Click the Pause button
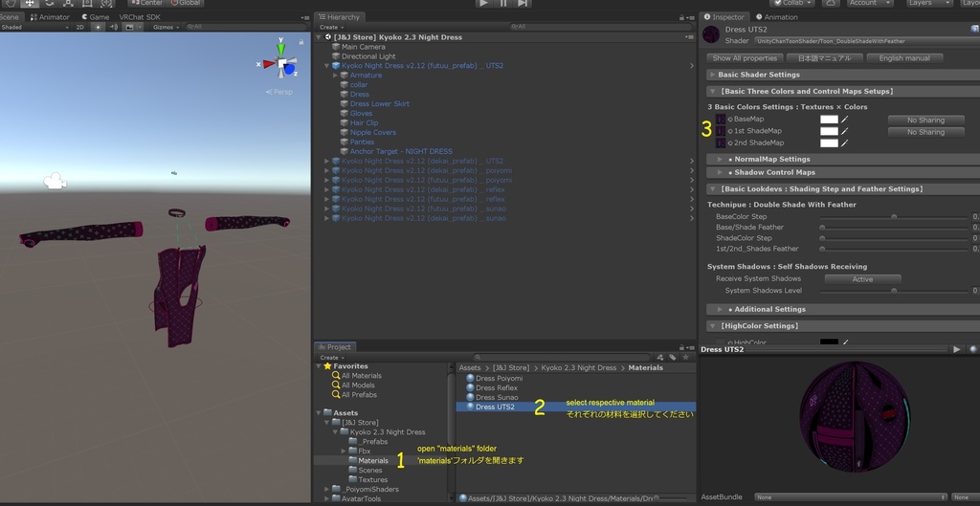This screenshot has width=980, height=506. [503, 3]
